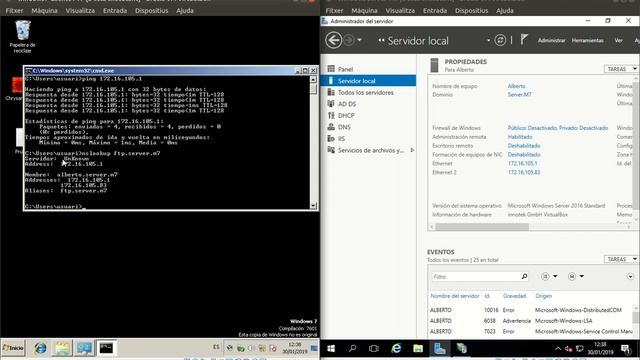Image resolution: width=640 pixels, height=360 pixels.
Task: Click the Alberto computer name link
Action: pos(516,86)
